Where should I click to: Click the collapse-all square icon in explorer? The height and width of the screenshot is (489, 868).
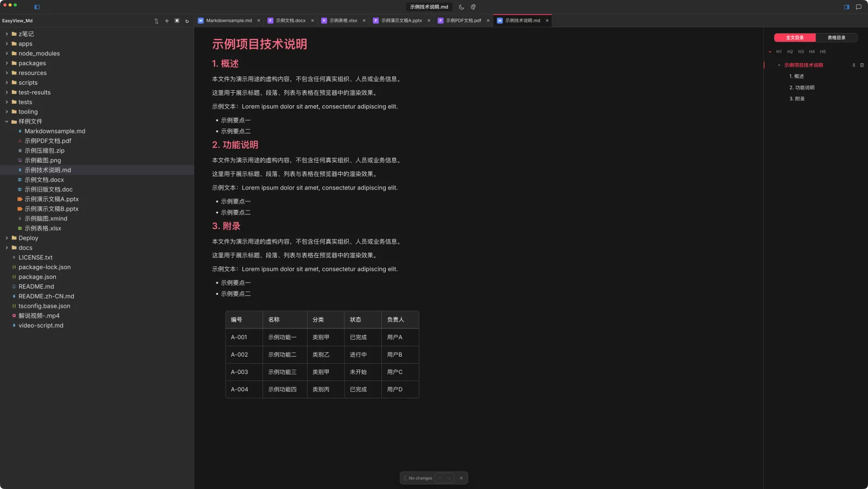177,21
